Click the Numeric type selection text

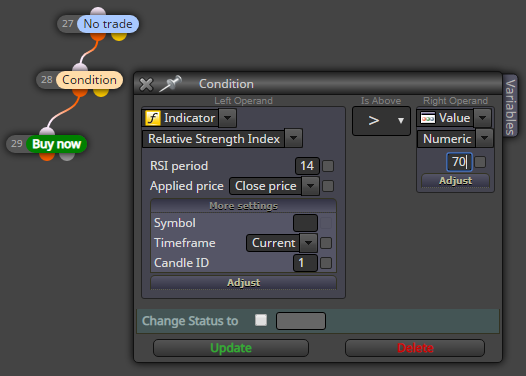pos(447,139)
